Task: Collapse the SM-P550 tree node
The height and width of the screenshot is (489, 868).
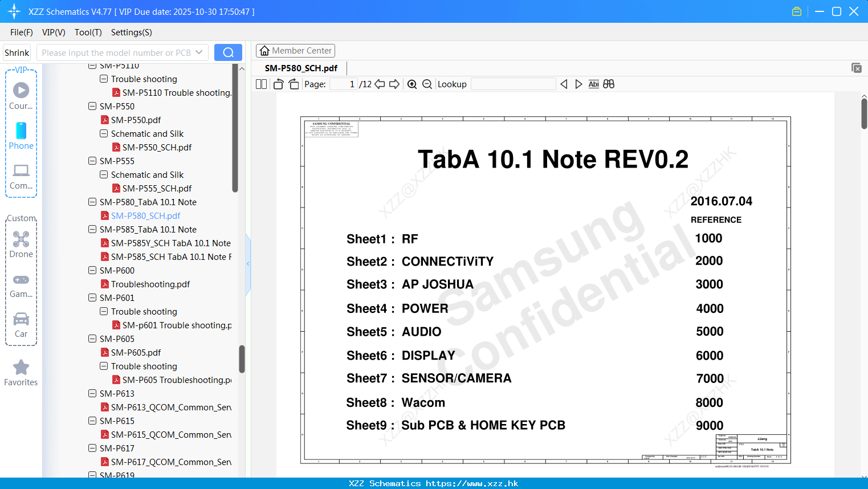Action: tap(92, 106)
